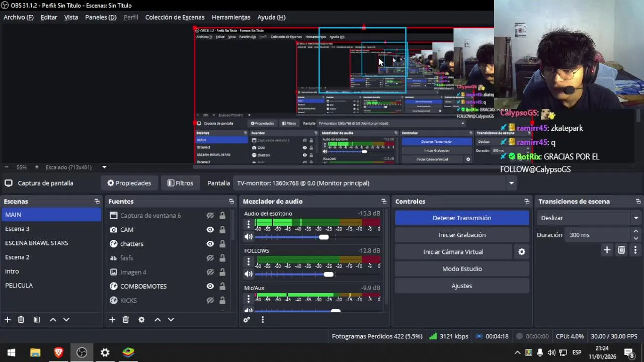Pop out the Mezclador de audio dock
Image resolution: width=644 pixels, height=362 pixels.
[x=384, y=201]
